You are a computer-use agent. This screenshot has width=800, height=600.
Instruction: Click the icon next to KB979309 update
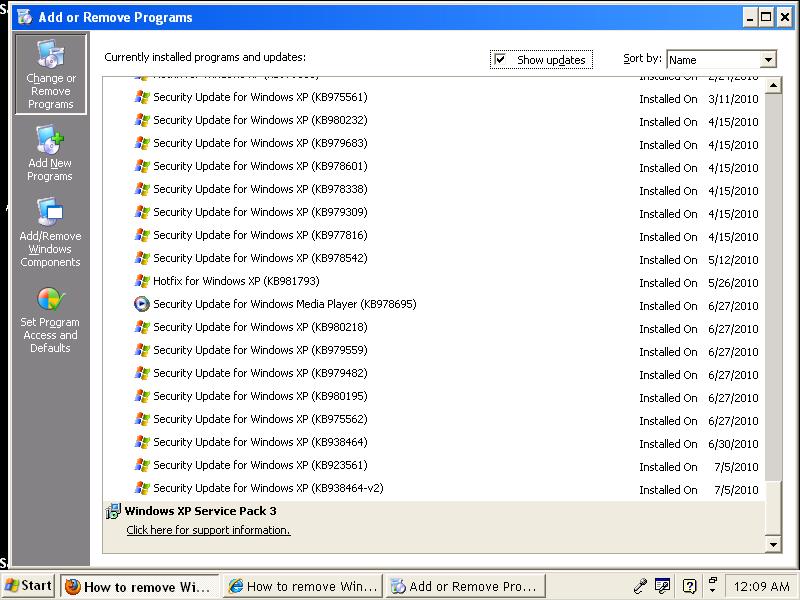click(142, 212)
